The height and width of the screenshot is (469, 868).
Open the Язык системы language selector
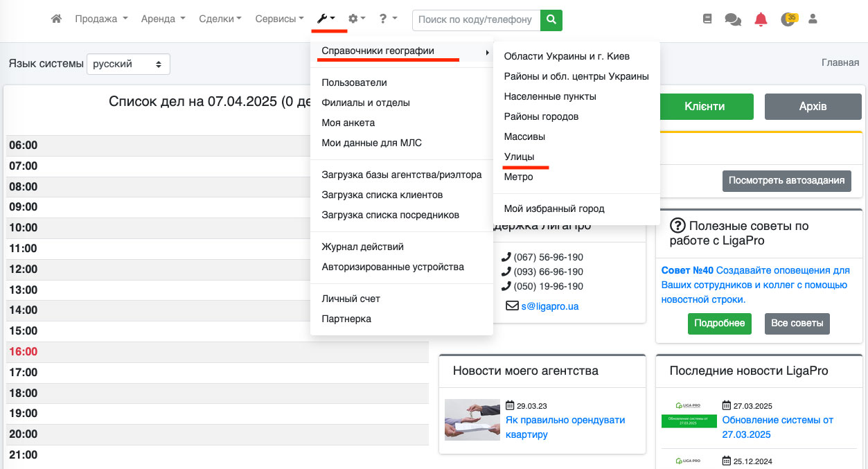coord(128,64)
